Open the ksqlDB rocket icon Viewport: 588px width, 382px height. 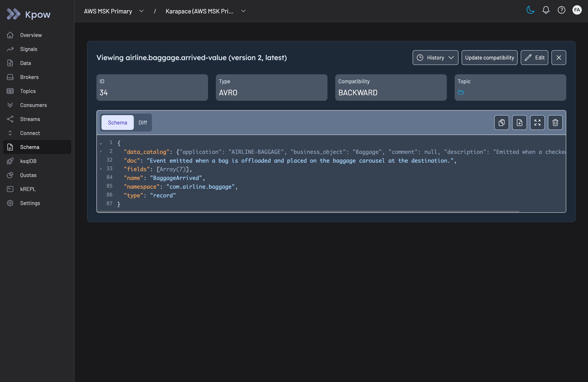pyautogui.click(x=10, y=161)
